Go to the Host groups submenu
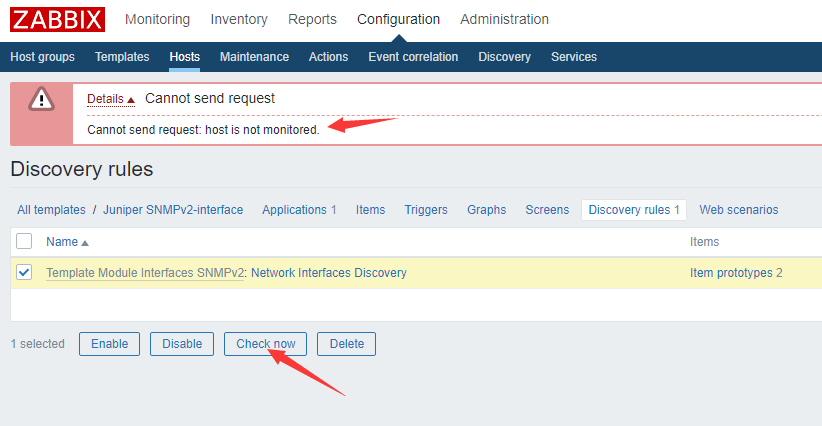 (x=42, y=57)
